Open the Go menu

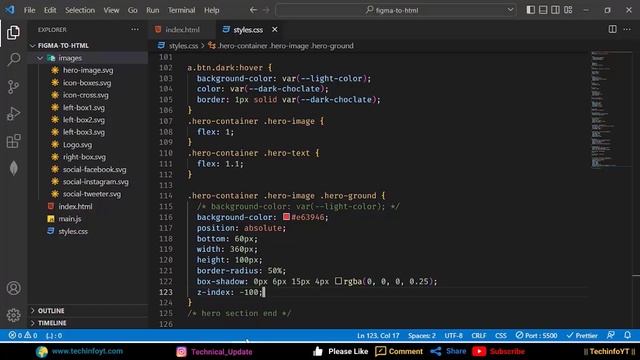pos(132,10)
